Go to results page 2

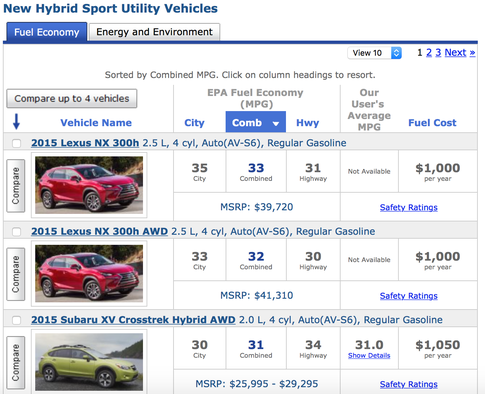click(429, 52)
